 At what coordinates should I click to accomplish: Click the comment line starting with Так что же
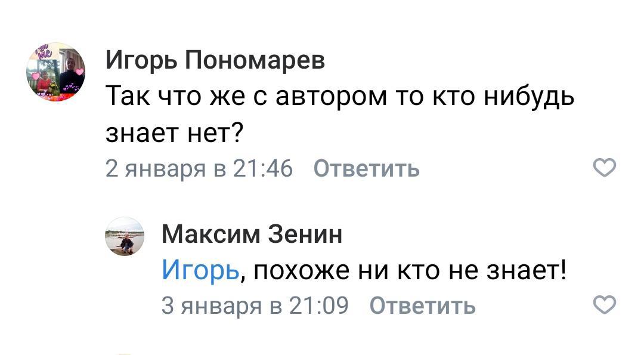(x=340, y=97)
